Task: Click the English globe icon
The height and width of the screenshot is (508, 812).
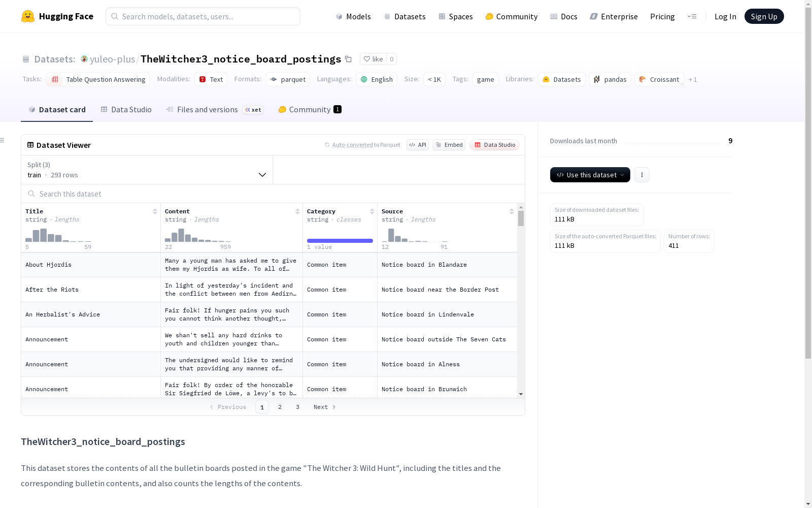Action: 364,79
